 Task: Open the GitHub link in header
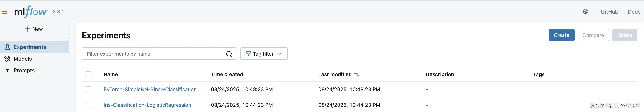tap(609, 12)
